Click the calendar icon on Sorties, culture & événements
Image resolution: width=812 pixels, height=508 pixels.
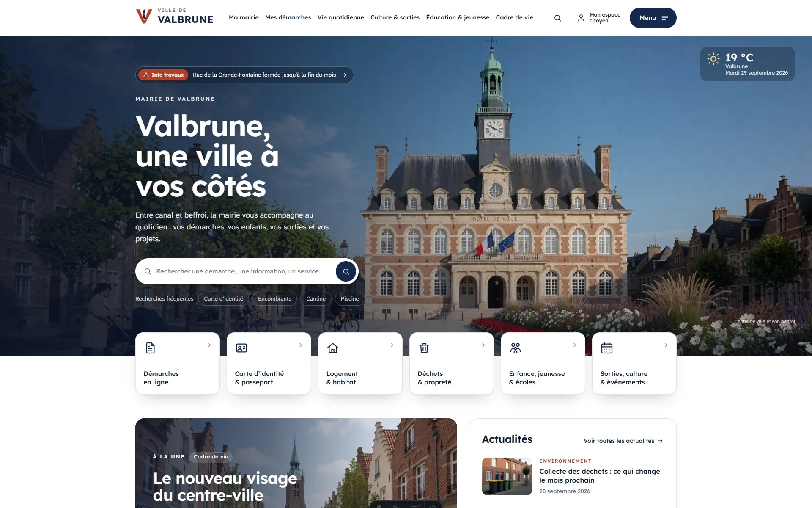607,348
